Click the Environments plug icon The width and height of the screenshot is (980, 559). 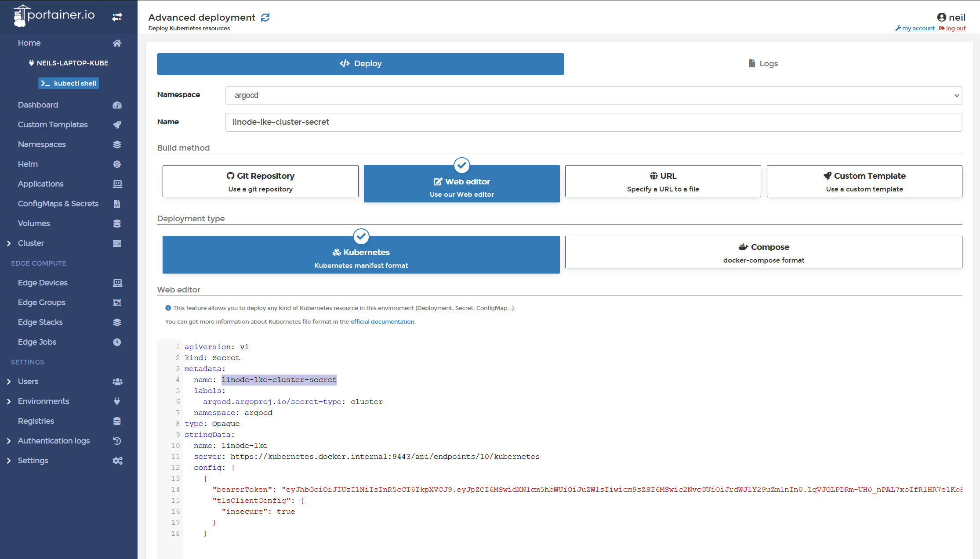pyautogui.click(x=117, y=401)
